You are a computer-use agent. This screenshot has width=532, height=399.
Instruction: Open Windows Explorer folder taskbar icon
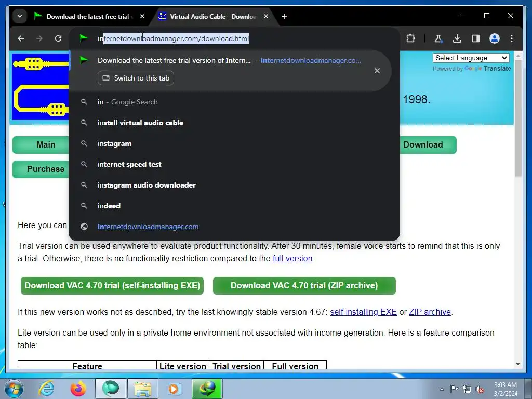tap(143, 389)
